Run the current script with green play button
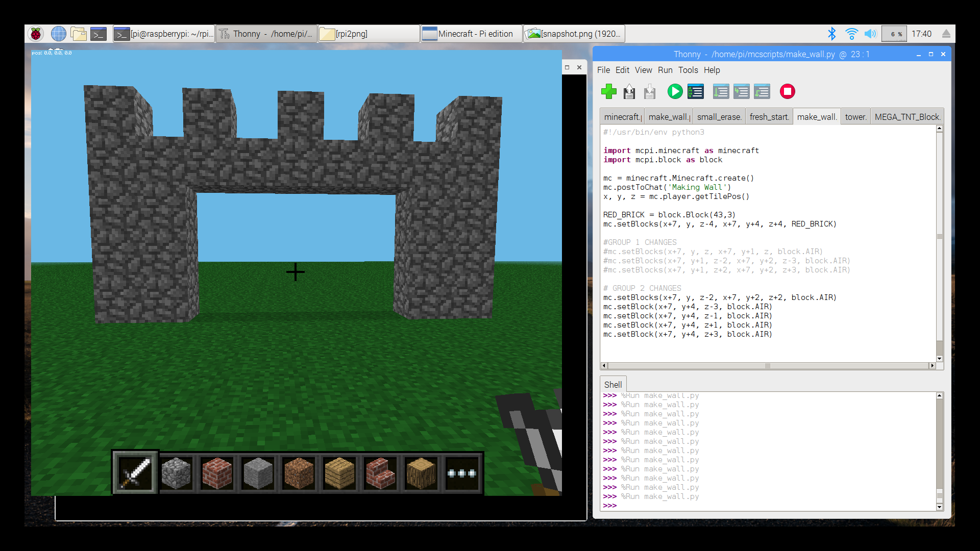 pyautogui.click(x=675, y=92)
